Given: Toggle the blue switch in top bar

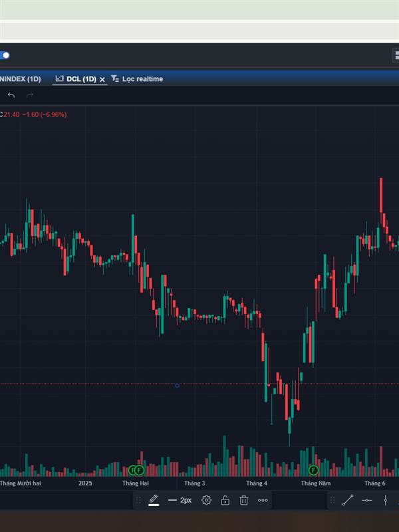Looking at the screenshot, I should pyautogui.click(x=5, y=55).
